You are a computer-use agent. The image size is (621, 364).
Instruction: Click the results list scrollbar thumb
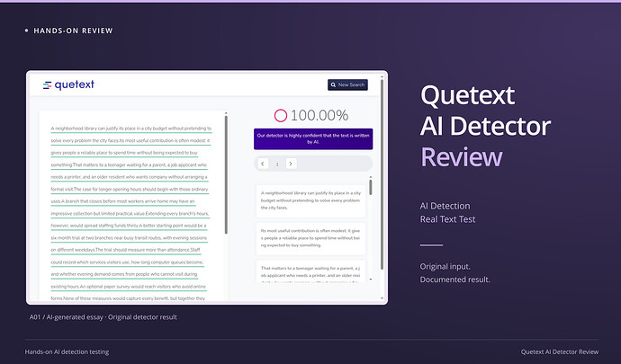point(371,187)
